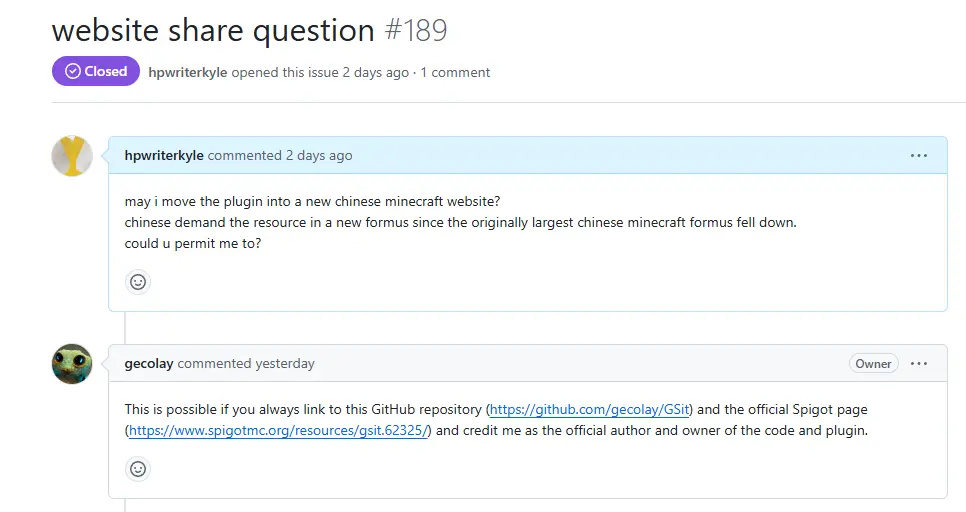Click the "1 comment" count in header
The image size is (966, 512).
coord(455,72)
